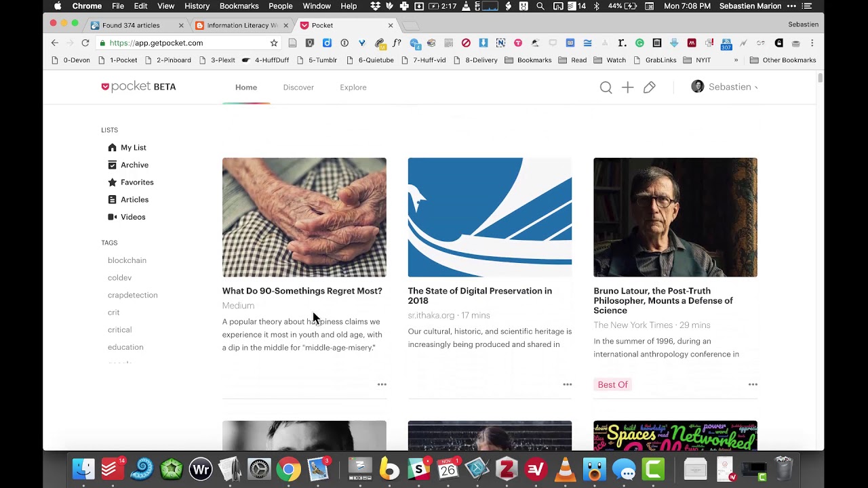Image resolution: width=868 pixels, height=488 pixels.
Task: Select the crapdetection tag
Action: tap(132, 295)
